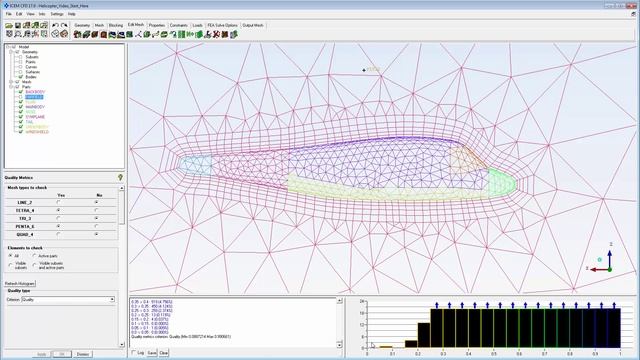640x360 pixels.
Task: Collapse the Model tree node
Action: pos(7,47)
